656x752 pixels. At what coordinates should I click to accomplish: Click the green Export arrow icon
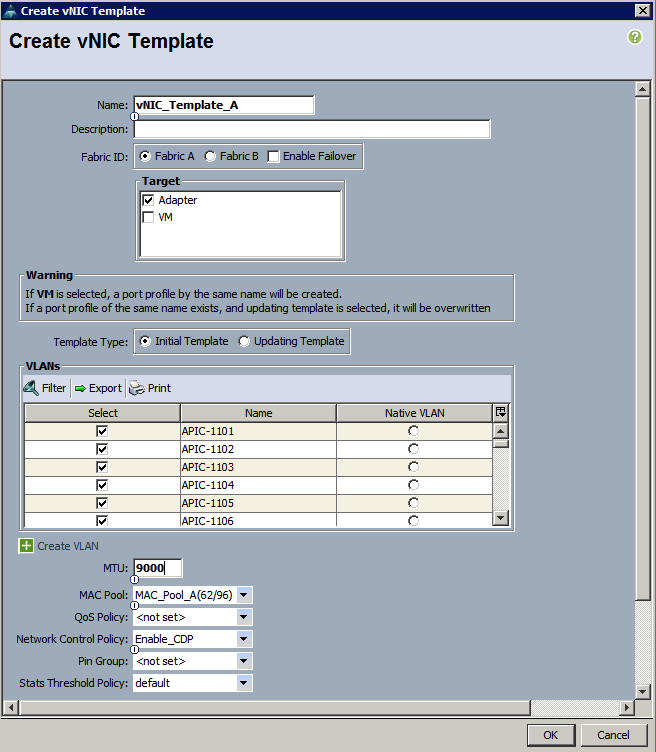[80, 388]
